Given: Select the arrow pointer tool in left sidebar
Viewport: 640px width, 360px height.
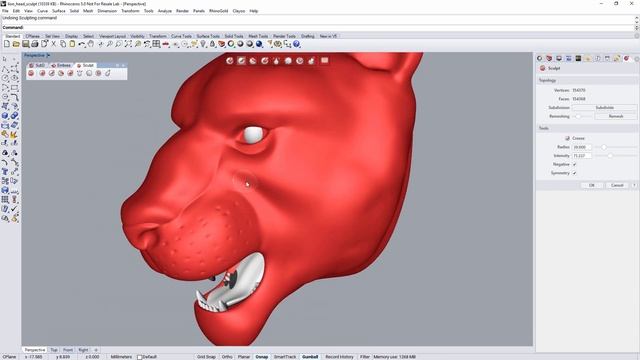Looking at the screenshot, I should point(5,59).
